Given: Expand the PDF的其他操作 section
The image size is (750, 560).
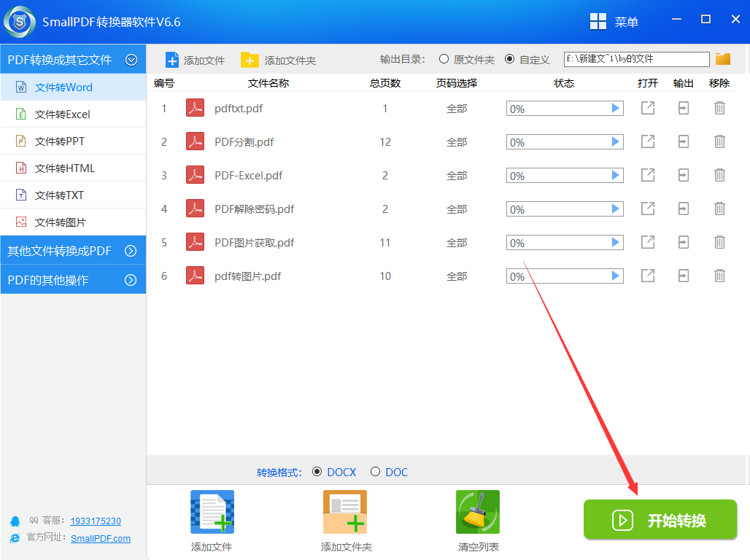Looking at the screenshot, I should [x=131, y=280].
